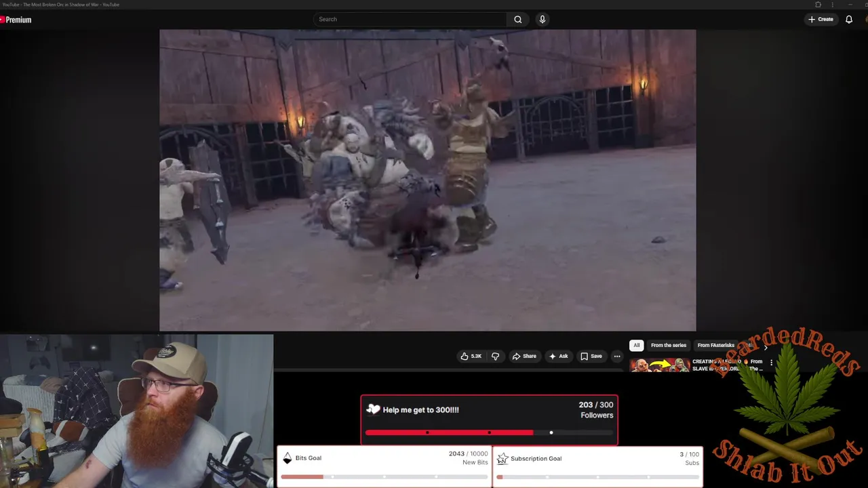Click the followers goal red progress bar
Viewport: 868px width, 488px height.
pyautogui.click(x=489, y=432)
